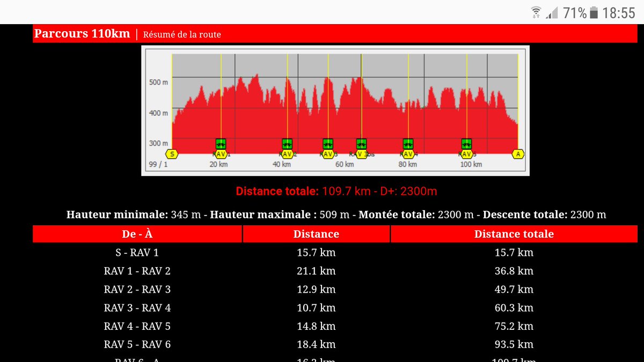
Task: Tap the Descente totale 2300 m value
Action: pos(588,215)
